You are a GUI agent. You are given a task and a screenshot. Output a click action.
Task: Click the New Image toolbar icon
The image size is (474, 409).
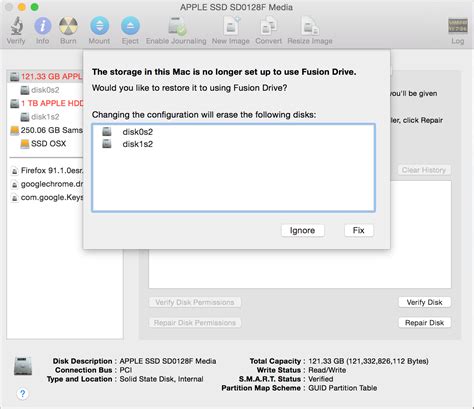click(x=231, y=26)
